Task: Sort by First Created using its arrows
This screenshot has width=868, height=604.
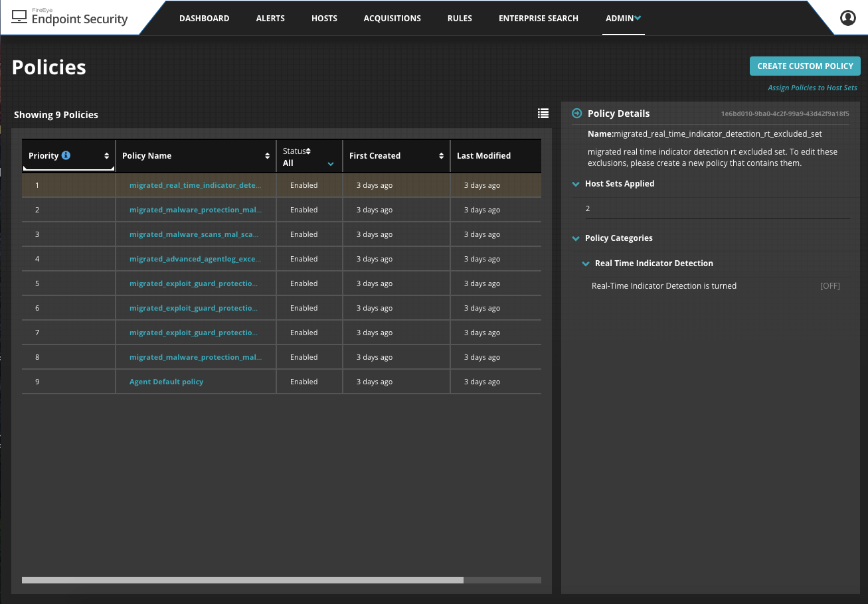Action: (x=442, y=156)
